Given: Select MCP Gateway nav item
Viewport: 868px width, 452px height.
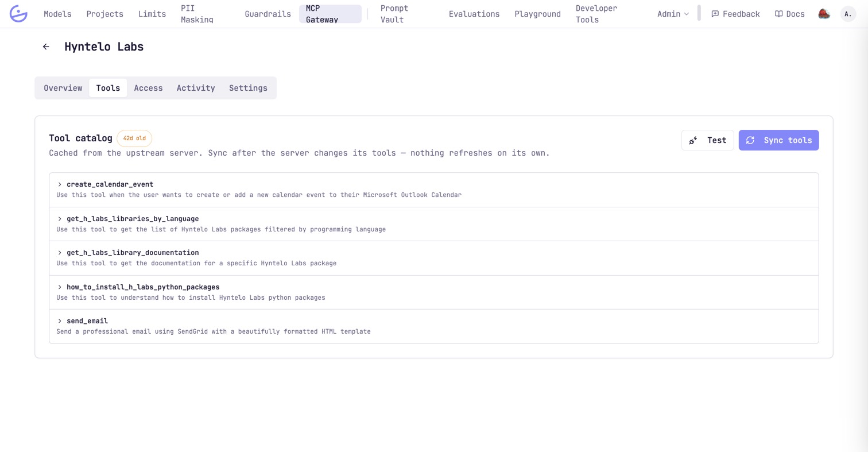Looking at the screenshot, I should pos(330,14).
